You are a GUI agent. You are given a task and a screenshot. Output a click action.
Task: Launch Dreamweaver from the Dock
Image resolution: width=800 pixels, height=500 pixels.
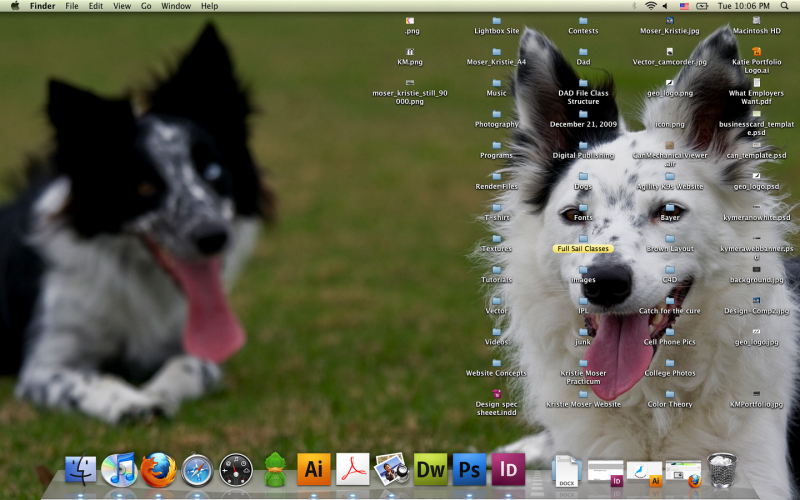(430, 468)
